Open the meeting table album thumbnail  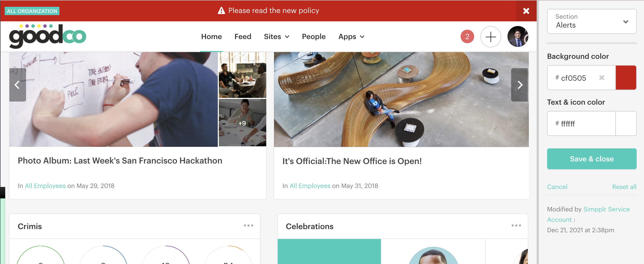(x=243, y=75)
